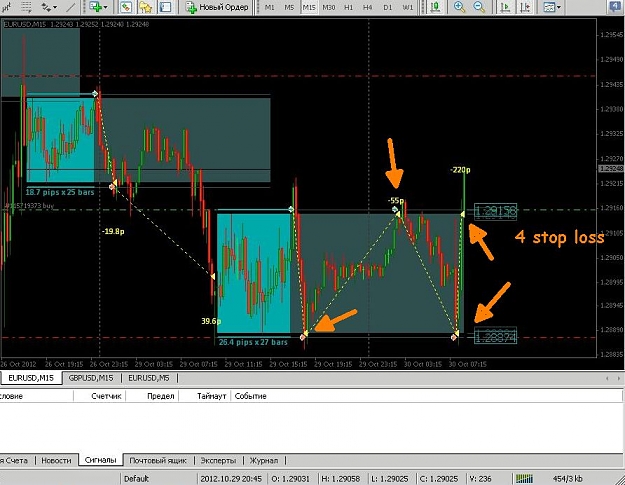Select the 1.29158 price label on chart
The width and height of the screenshot is (625, 485).
(495, 212)
